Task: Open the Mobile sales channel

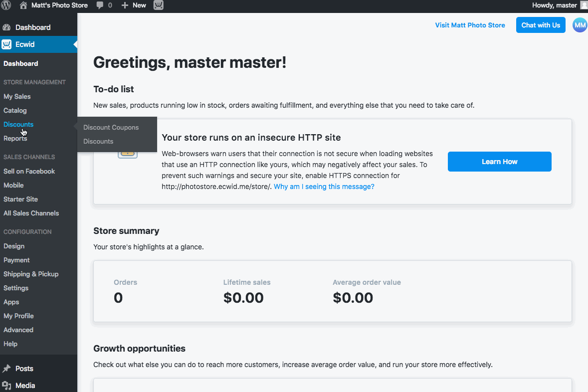Action: pos(13,186)
